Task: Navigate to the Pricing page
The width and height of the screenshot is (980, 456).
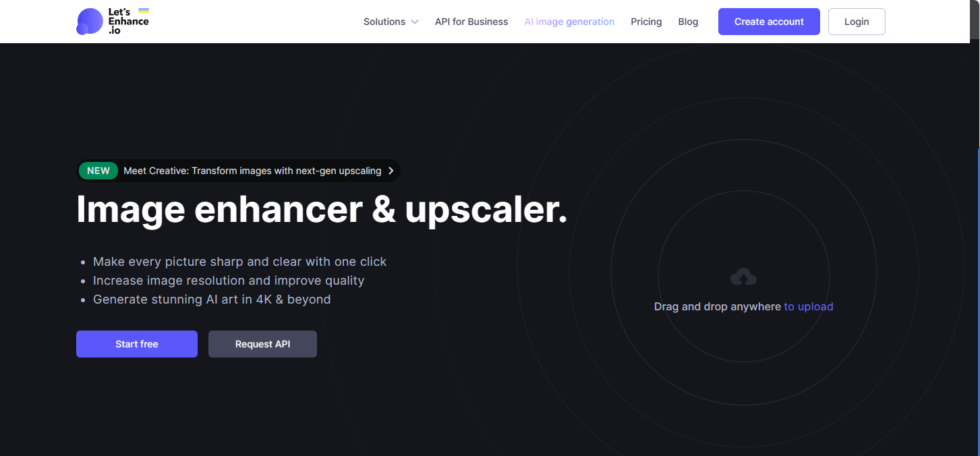Action: [x=646, y=22]
